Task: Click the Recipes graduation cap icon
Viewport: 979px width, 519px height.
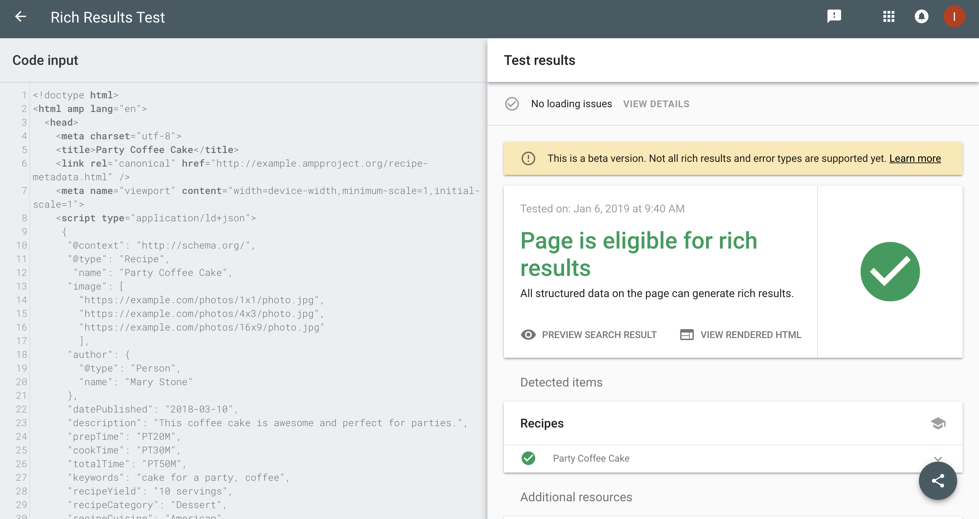Action: [937, 424]
